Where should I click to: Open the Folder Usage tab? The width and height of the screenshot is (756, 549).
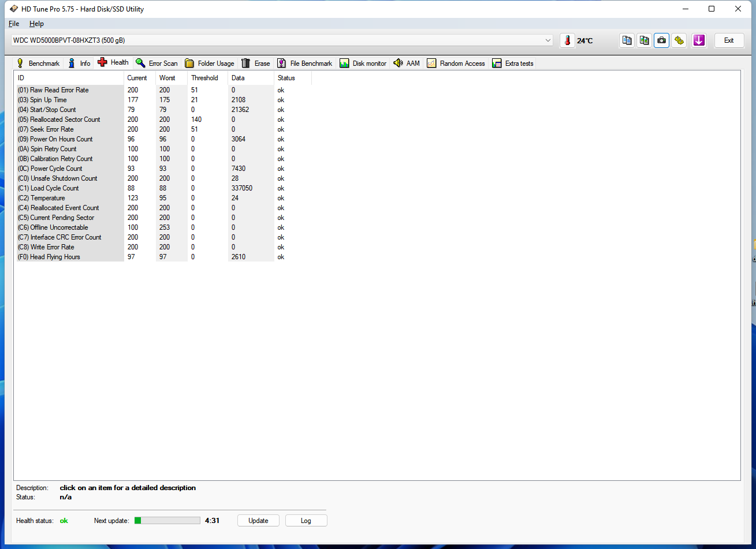210,64
